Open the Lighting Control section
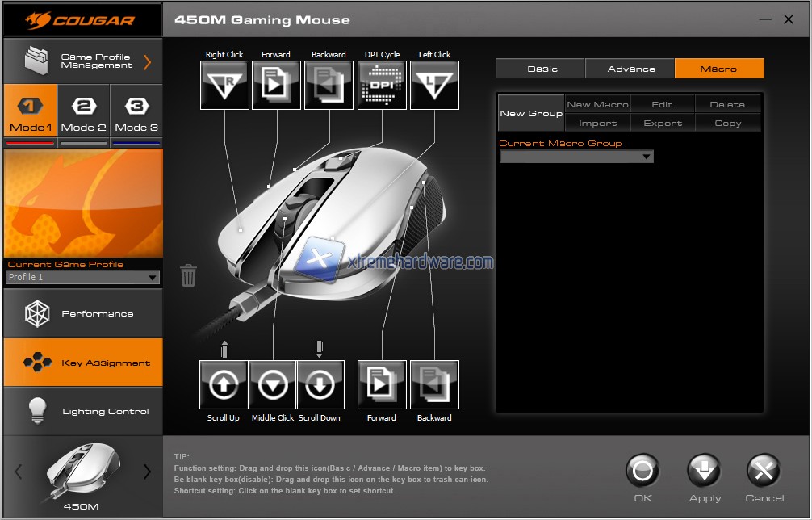The image size is (812, 520). point(83,411)
